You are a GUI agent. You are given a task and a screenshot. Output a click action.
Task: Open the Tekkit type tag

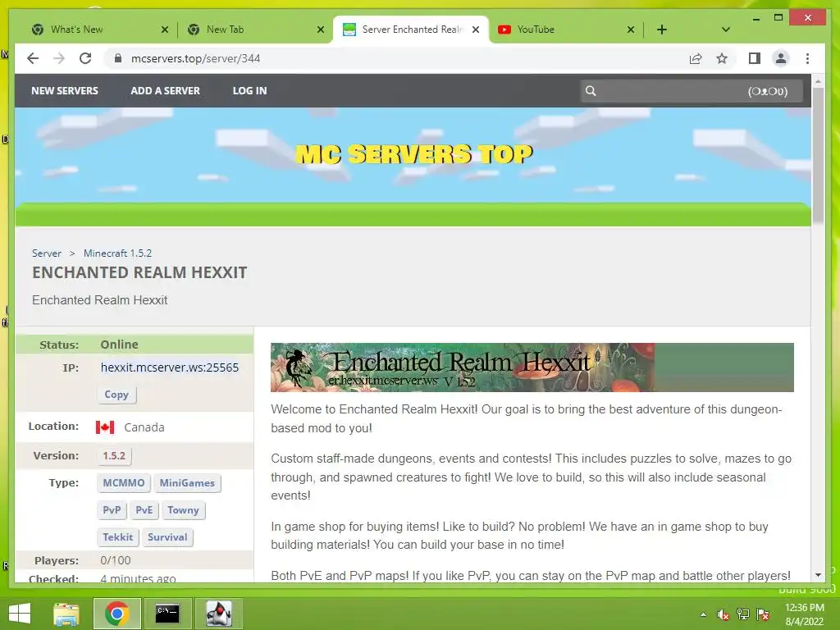(118, 537)
